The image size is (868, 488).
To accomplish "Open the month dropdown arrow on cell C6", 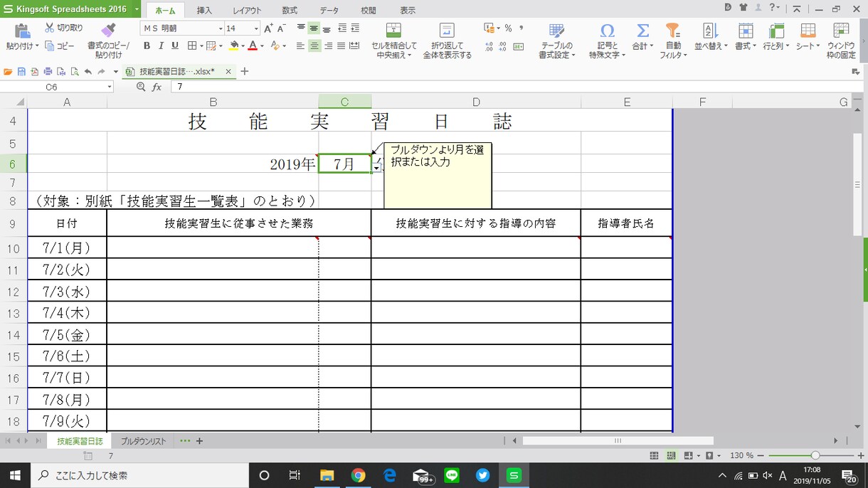I will pyautogui.click(x=377, y=167).
